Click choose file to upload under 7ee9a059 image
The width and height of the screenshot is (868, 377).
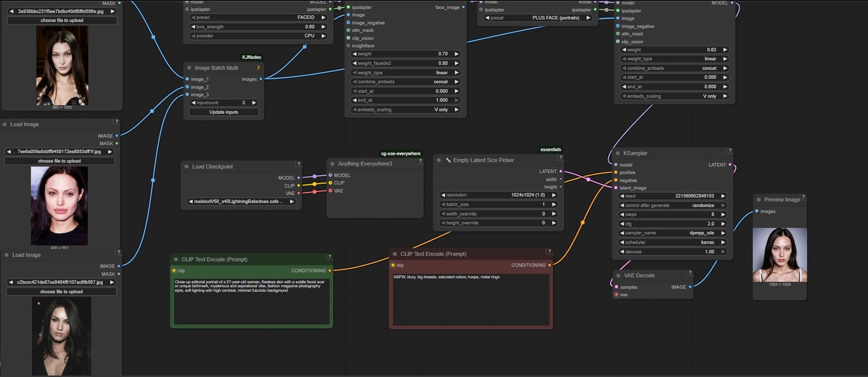click(60, 161)
